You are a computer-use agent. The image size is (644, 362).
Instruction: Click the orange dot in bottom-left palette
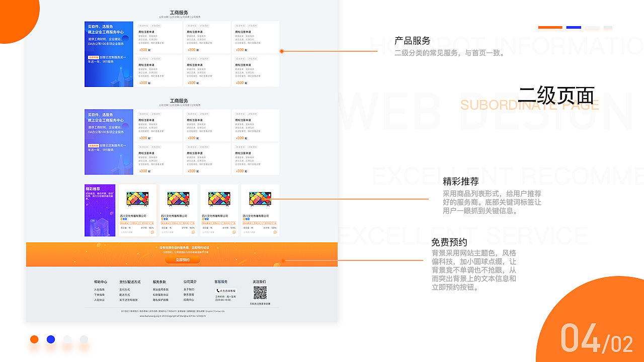point(34,339)
